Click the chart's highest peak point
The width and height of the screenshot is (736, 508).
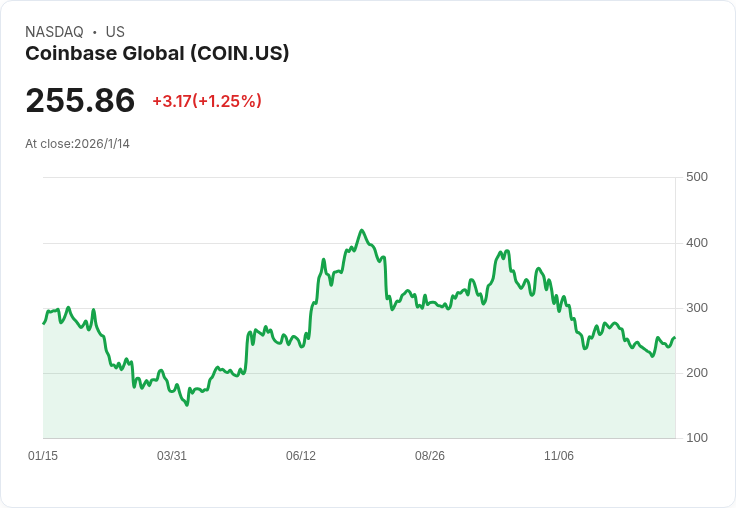click(362, 230)
